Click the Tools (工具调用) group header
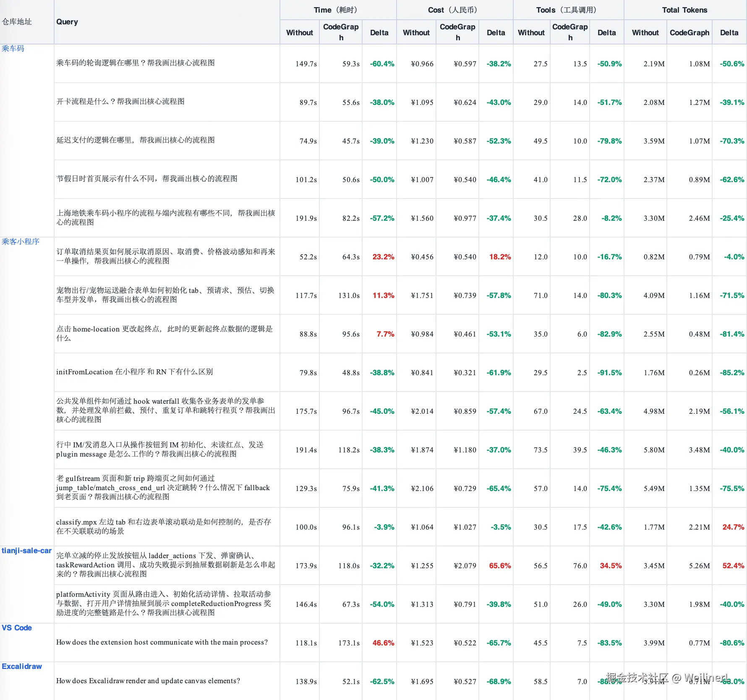 [568, 10]
